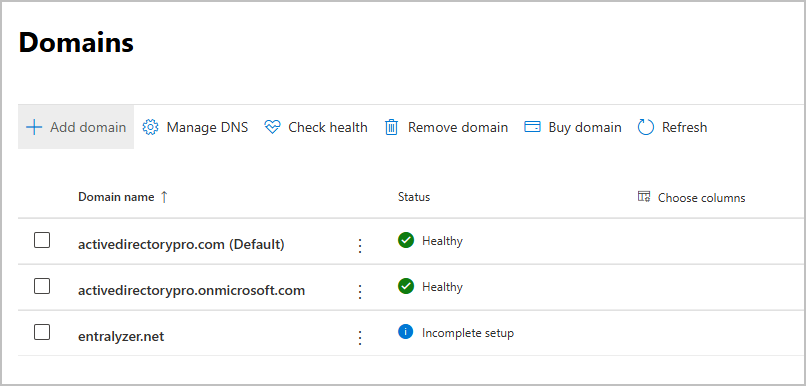Open the Choose columns option
This screenshot has width=806, height=386.
[691, 197]
